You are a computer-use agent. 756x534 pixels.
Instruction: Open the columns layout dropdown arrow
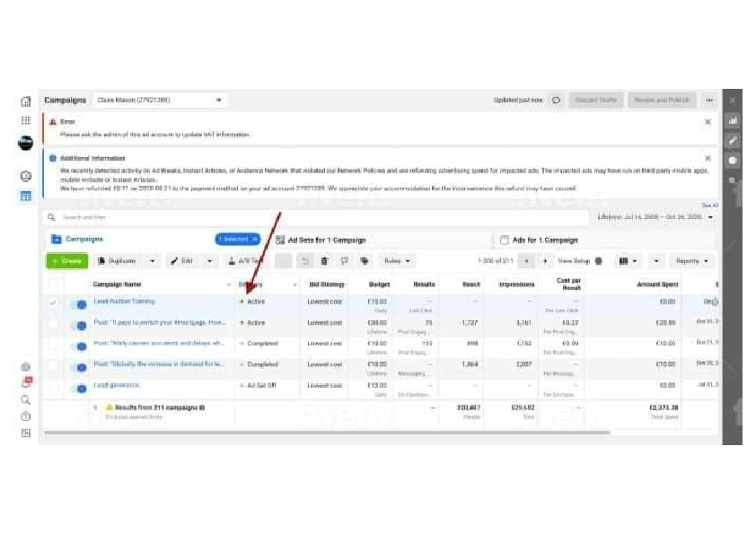[635, 261]
